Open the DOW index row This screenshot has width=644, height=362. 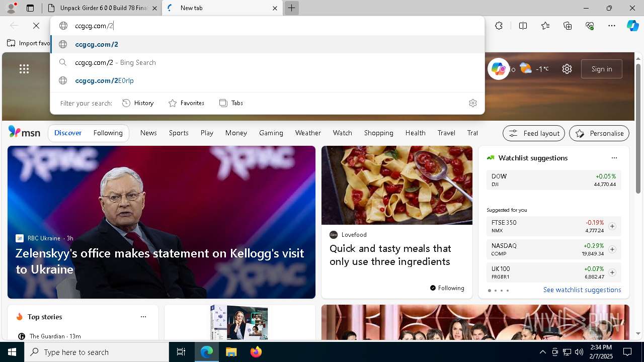553,180
